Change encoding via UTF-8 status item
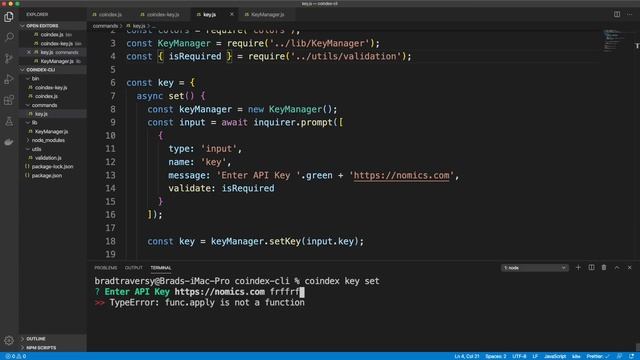Image resolution: width=640 pixels, height=360 pixels. pos(519,356)
